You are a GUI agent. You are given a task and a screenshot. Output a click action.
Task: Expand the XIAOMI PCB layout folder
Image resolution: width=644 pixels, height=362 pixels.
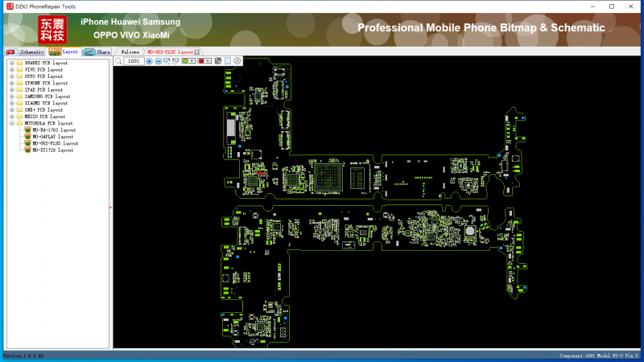click(x=12, y=103)
